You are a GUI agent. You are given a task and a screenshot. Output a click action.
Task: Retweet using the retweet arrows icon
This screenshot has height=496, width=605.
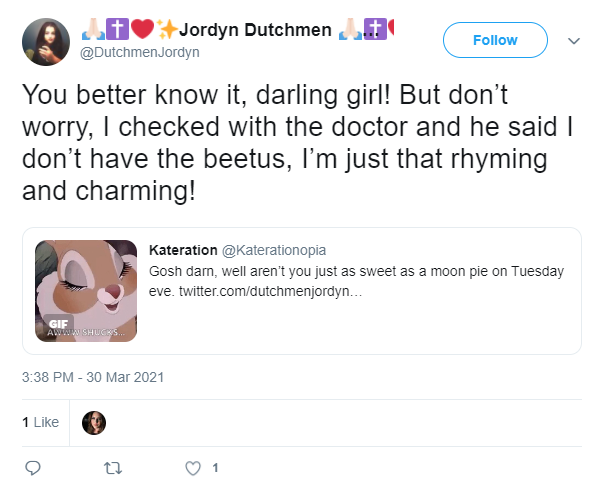tap(113, 468)
